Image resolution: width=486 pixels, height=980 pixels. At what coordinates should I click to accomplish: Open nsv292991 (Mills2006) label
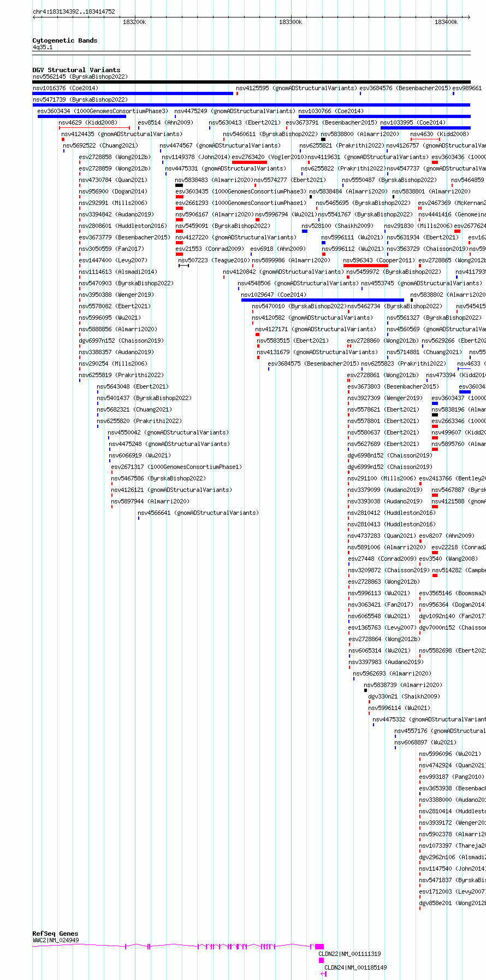point(112,203)
